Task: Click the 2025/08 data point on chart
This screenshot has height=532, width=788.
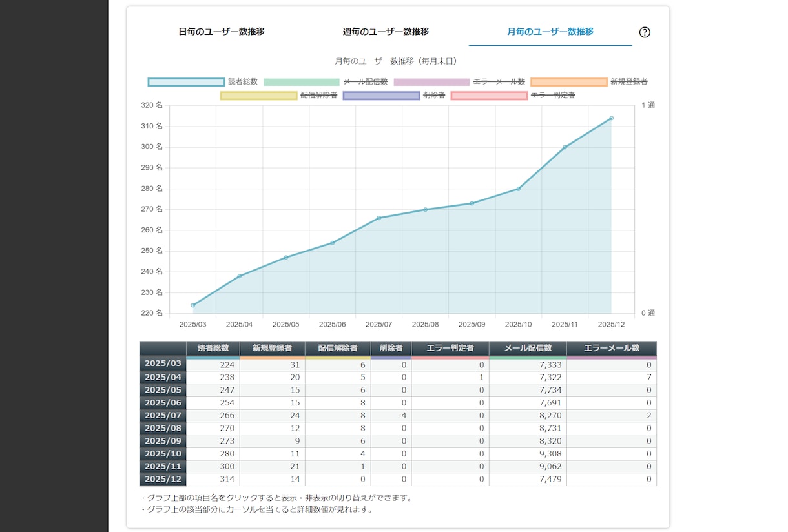Action: tap(426, 209)
